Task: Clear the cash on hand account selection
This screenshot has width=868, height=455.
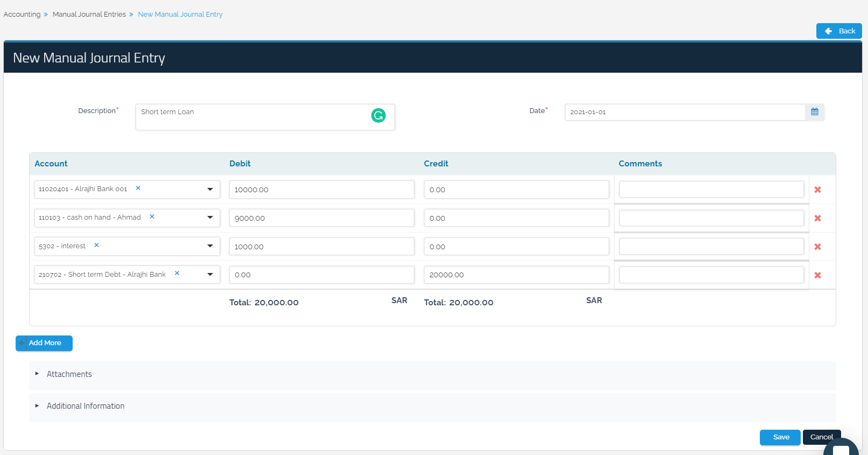Action: pos(152,217)
